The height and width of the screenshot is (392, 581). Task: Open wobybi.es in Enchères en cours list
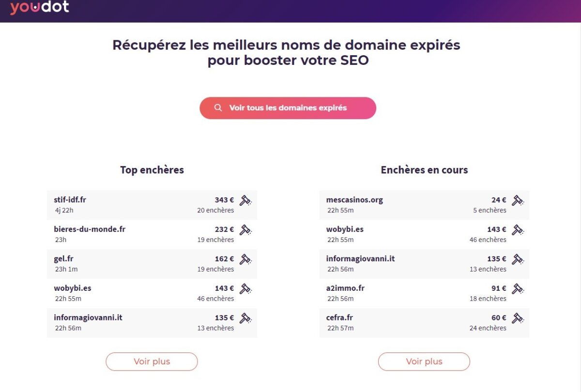coord(345,229)
